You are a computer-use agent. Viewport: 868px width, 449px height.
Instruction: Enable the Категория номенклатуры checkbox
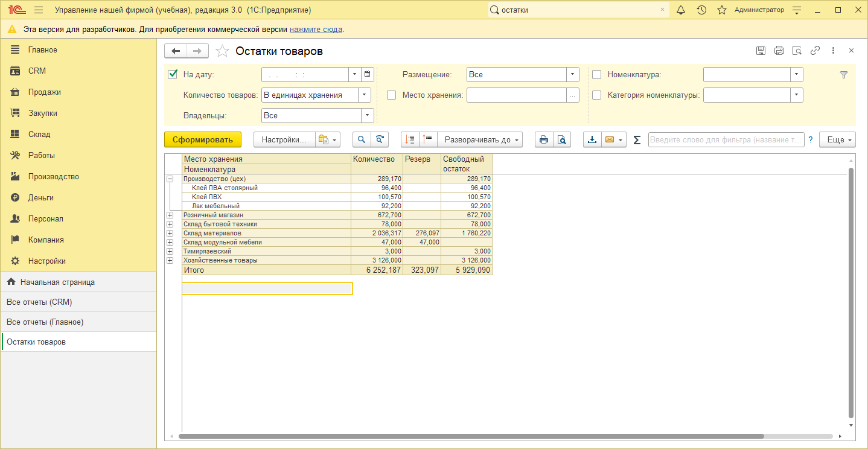click(597, 95)
